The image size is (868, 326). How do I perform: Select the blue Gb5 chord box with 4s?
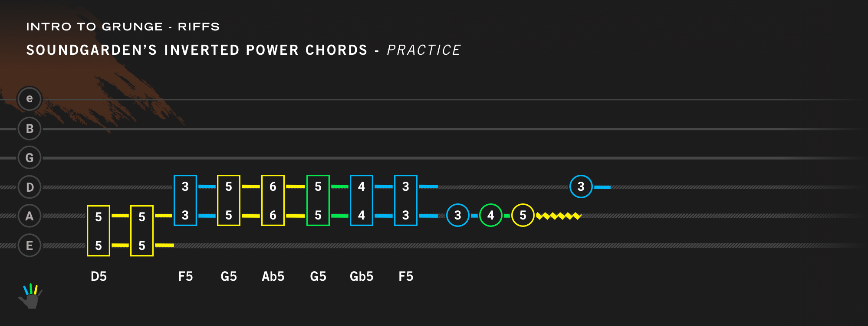pos(362,200)
